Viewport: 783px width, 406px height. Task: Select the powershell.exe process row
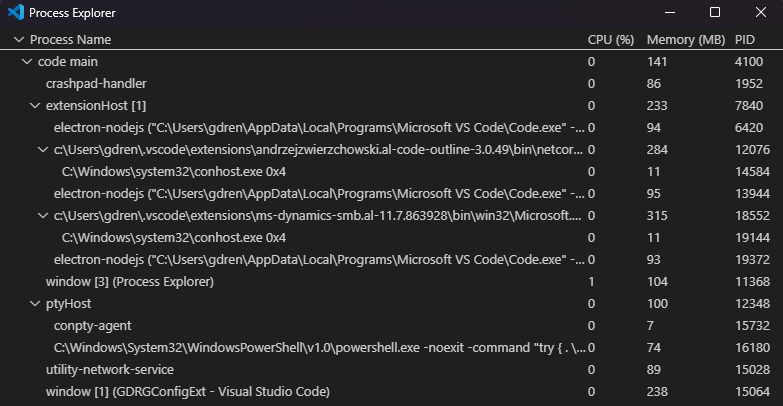[300, 348]
